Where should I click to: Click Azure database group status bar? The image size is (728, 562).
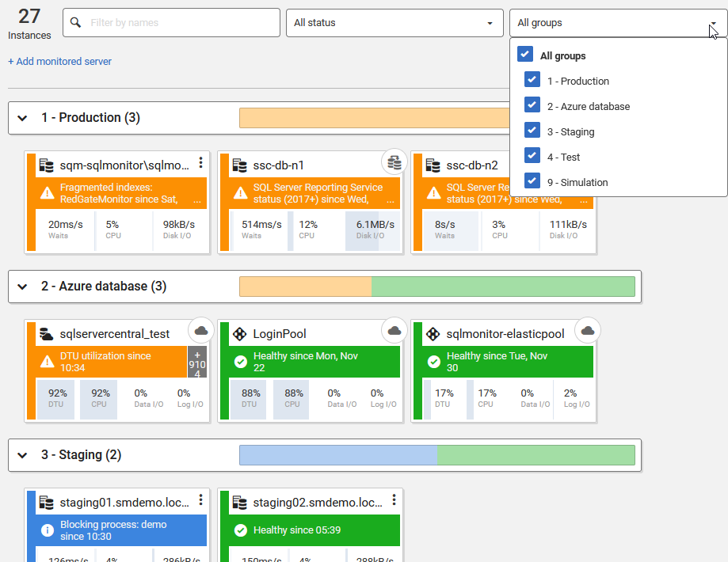[436, 287]
